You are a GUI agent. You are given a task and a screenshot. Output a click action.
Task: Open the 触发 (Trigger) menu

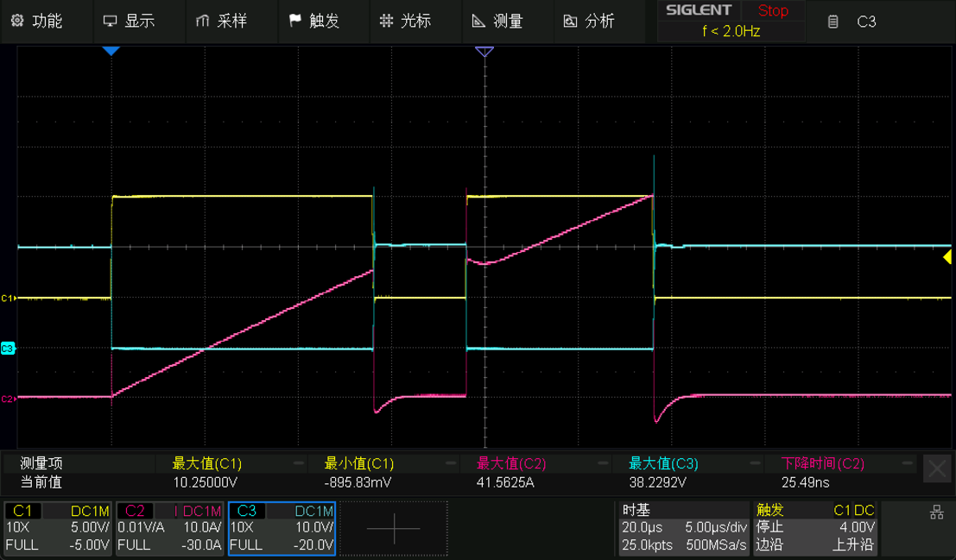323,22
